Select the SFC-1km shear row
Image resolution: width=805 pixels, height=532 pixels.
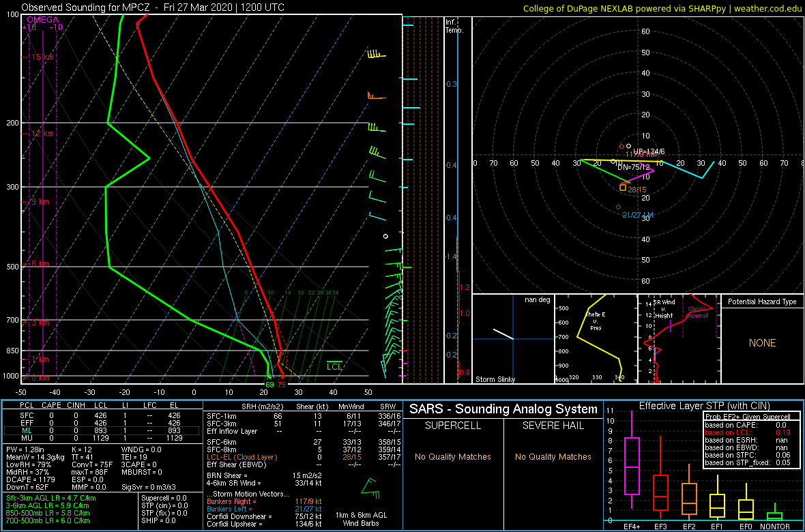(x=302, y=417)
